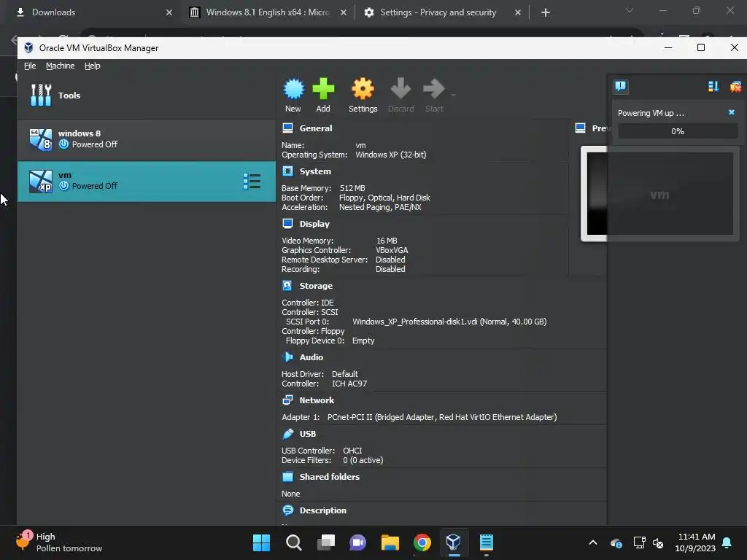Viewport: 747px width, 560px height.
Task: Switch to Settings Privacy and security tab
Action: pyautogui.click(x=441, y=12)
